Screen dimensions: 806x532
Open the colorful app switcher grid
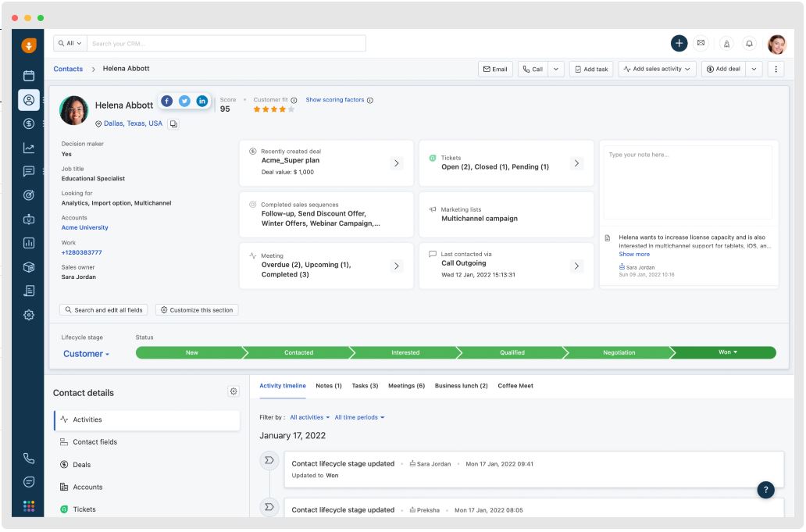pyautogui.click(x=29, y=506)
